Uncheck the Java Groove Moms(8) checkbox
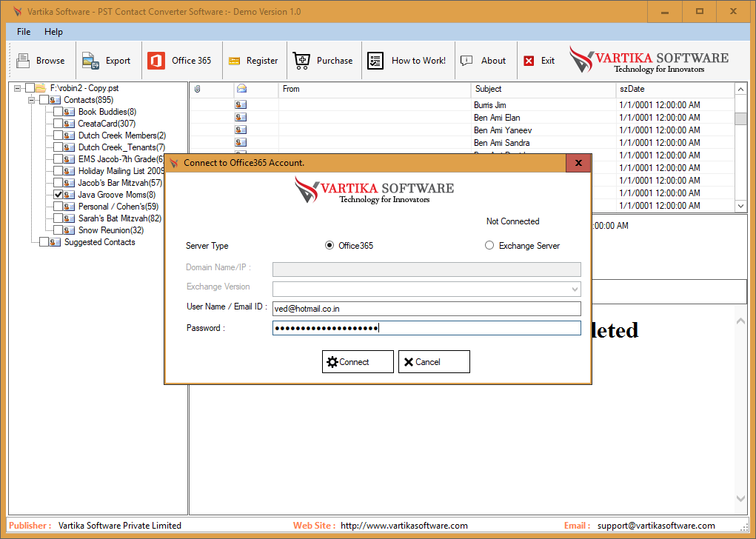756x539 pixels. [x=58, y=195]
